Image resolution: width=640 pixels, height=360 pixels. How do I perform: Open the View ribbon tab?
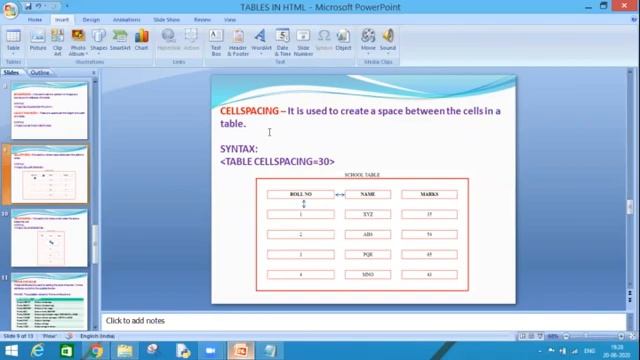230,20
